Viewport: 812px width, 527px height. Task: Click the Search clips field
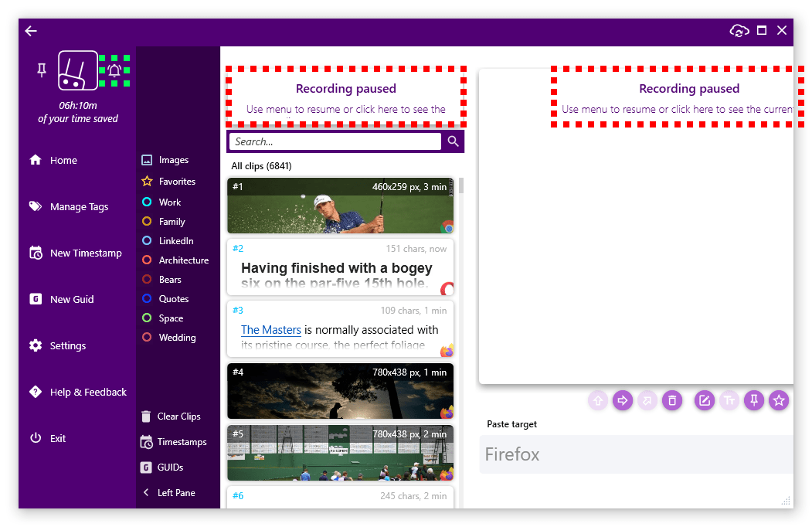pos(335,141)
